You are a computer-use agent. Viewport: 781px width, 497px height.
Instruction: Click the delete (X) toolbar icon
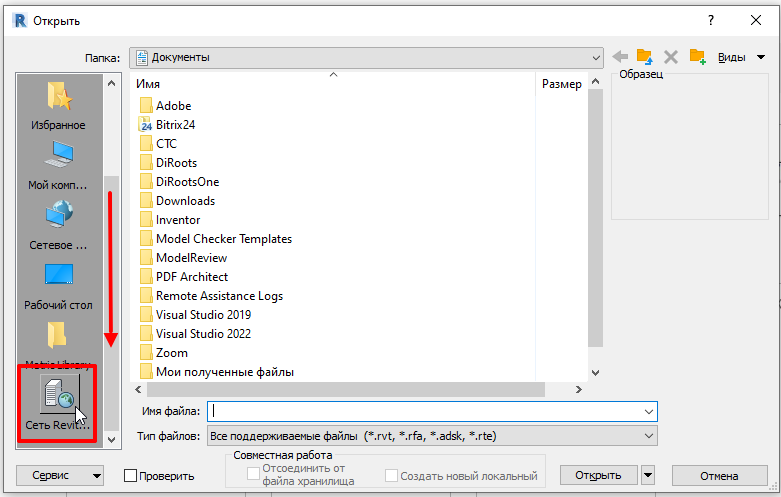coord(671,57)
